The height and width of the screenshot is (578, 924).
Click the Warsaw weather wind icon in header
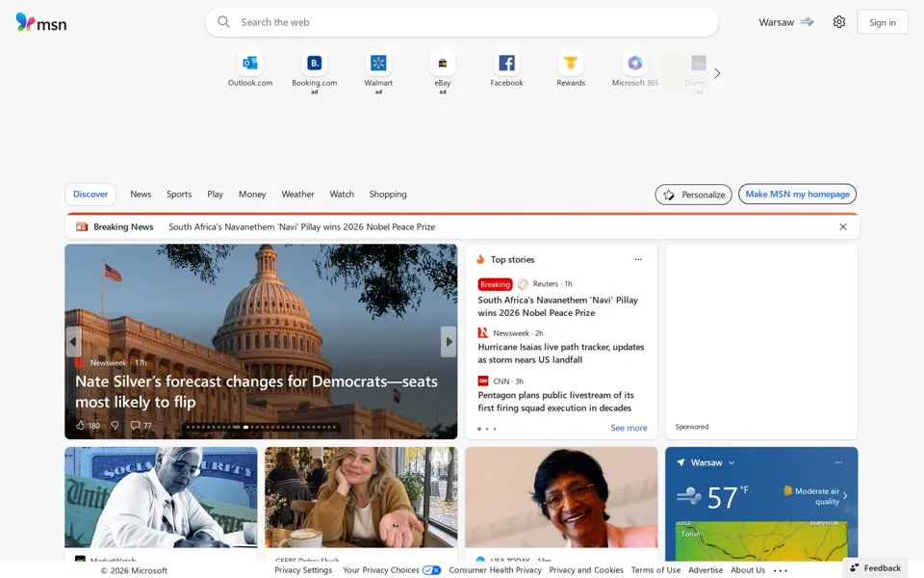click(x=808, y=22)
